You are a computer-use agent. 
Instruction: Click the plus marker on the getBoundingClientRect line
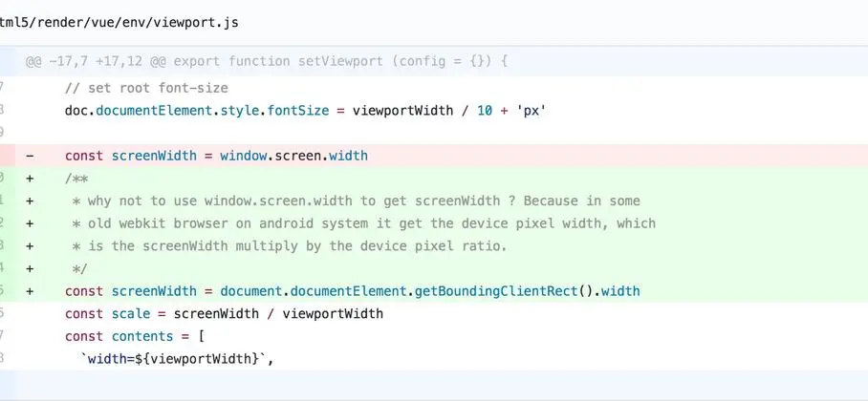[x=30, y=291]
